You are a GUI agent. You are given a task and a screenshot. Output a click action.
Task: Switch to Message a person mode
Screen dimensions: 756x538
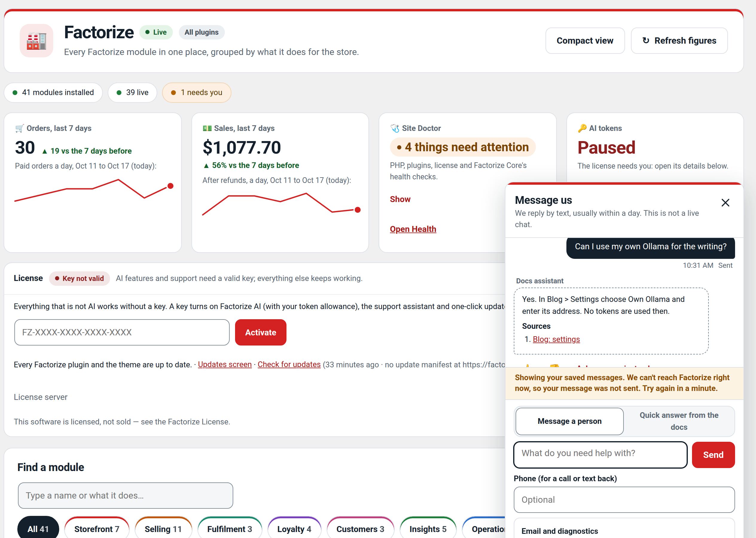coord(569,421)
